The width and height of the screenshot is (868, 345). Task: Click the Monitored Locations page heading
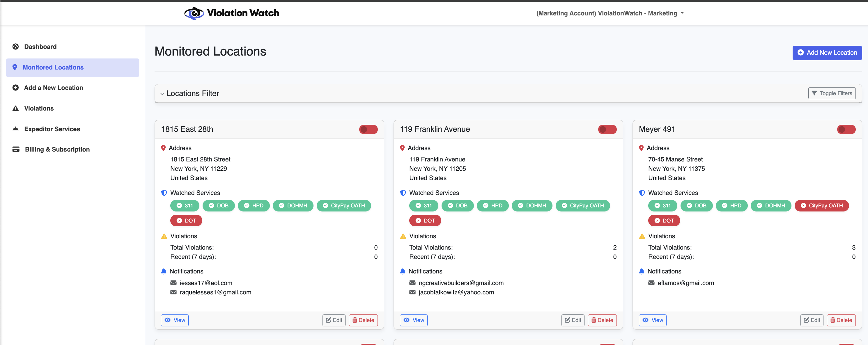click(210, 51)
